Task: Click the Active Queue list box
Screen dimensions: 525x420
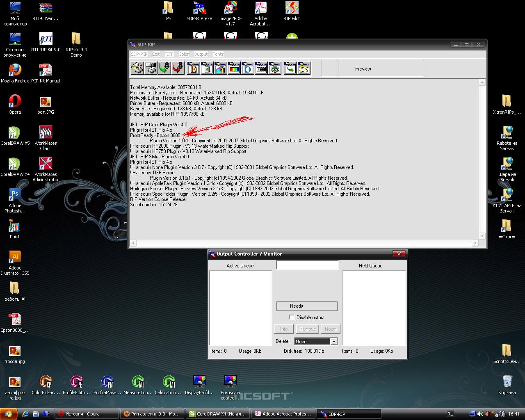Action: pyautogui.click(x=241, y=308)
